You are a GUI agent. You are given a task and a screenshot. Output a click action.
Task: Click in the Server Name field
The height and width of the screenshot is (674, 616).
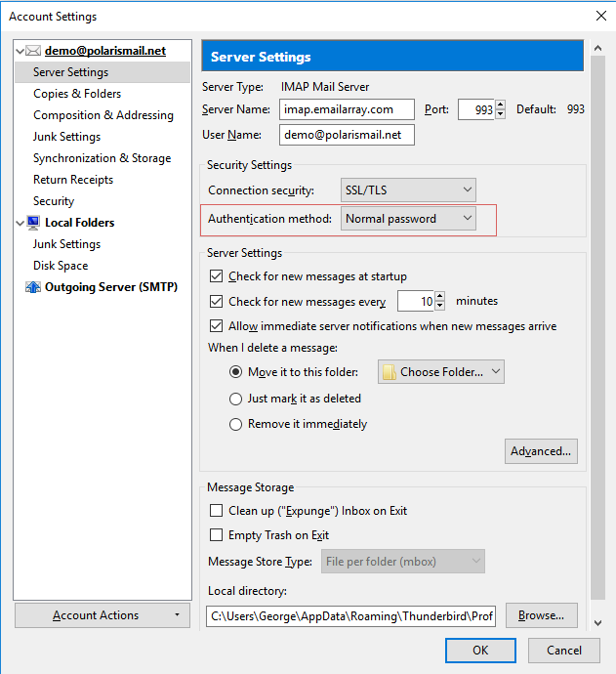coord(347,109)
